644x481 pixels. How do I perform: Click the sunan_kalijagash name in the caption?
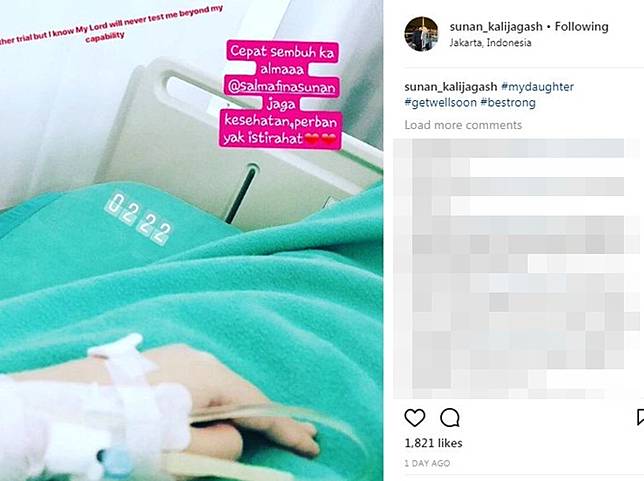point(451,87)
